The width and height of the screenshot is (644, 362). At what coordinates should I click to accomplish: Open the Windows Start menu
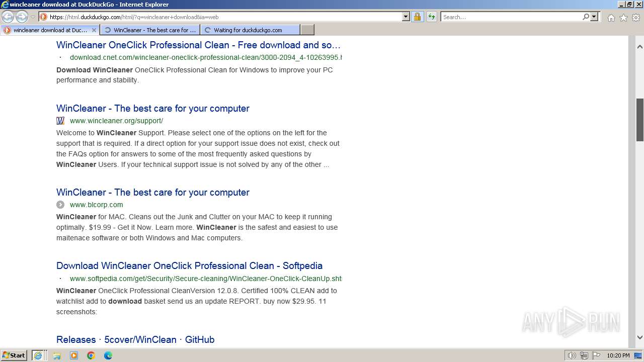(14, 355)
